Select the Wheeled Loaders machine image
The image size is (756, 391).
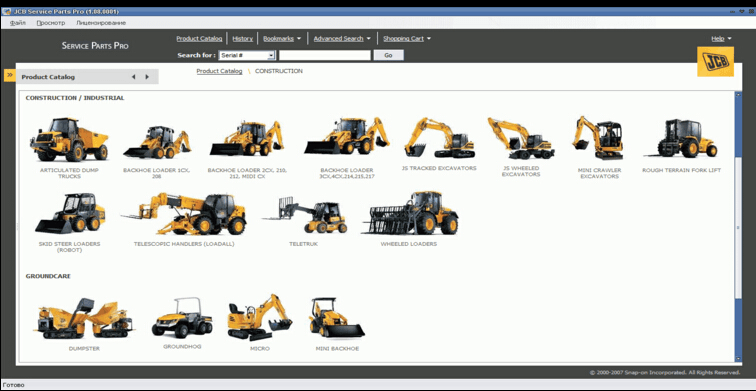(x=409, y=213)
